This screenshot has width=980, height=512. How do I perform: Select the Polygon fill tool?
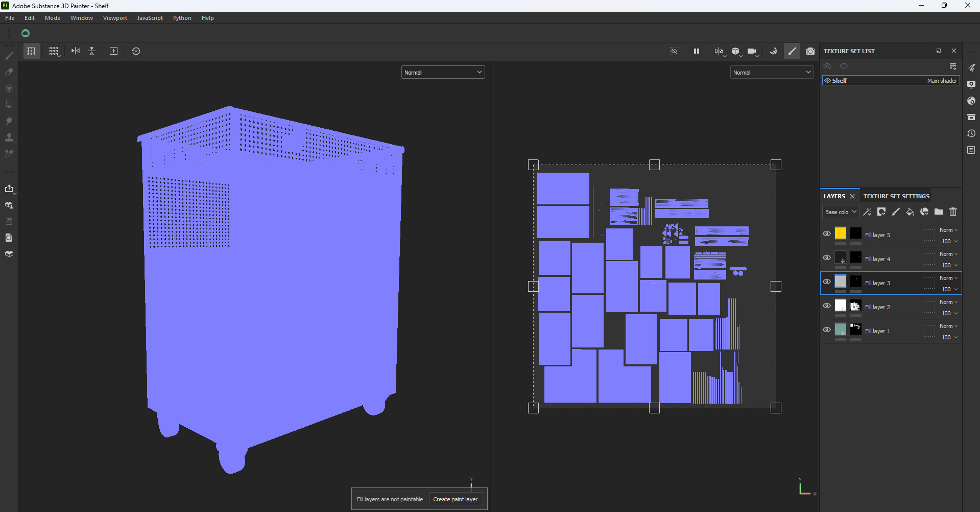[9, 105]
